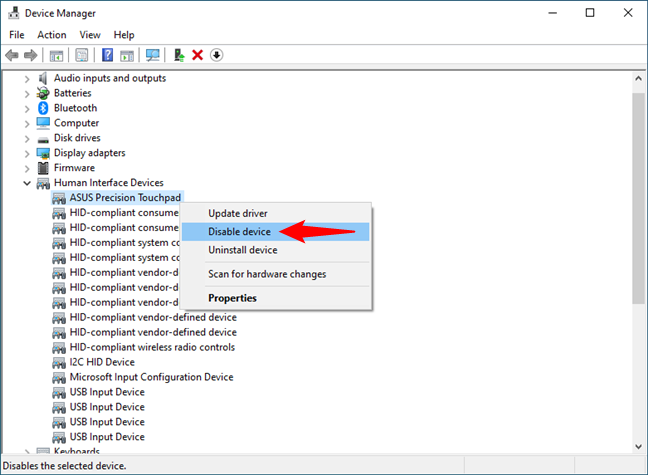Choose Disable device from context menu
This screenshot has width=648, height=475.
pyautogui.click(x=276, y=232)
